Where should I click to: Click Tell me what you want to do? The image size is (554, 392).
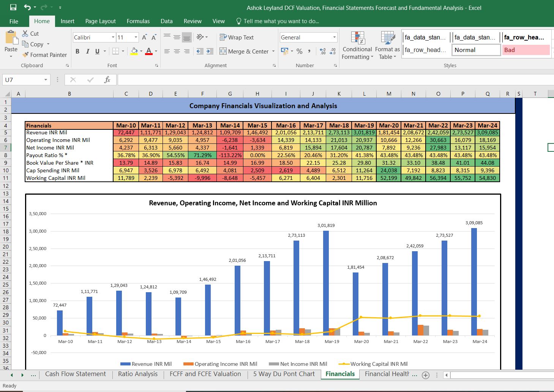[278, 21]
